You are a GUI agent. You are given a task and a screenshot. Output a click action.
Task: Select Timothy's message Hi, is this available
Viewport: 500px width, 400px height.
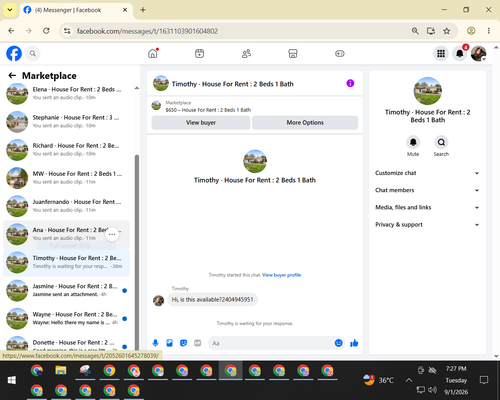(x=213, y=300)
